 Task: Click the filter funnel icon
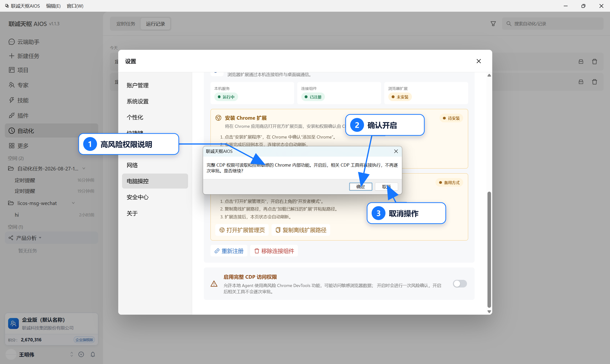493,24
